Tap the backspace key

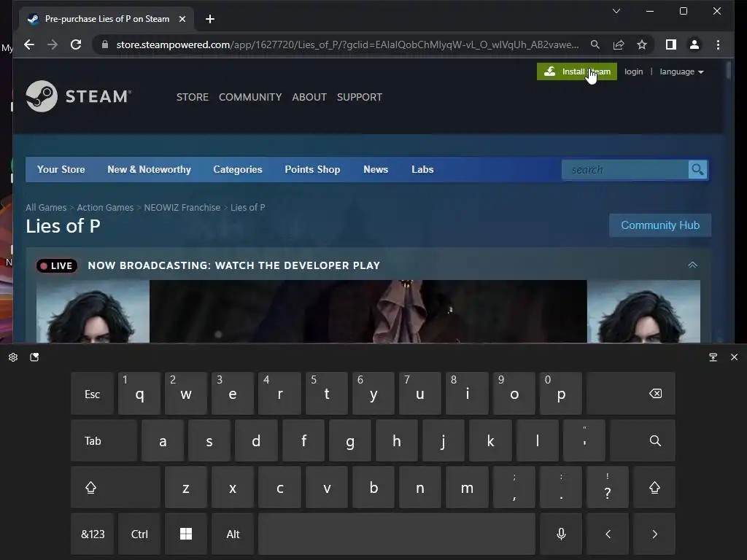click(631, 394)
